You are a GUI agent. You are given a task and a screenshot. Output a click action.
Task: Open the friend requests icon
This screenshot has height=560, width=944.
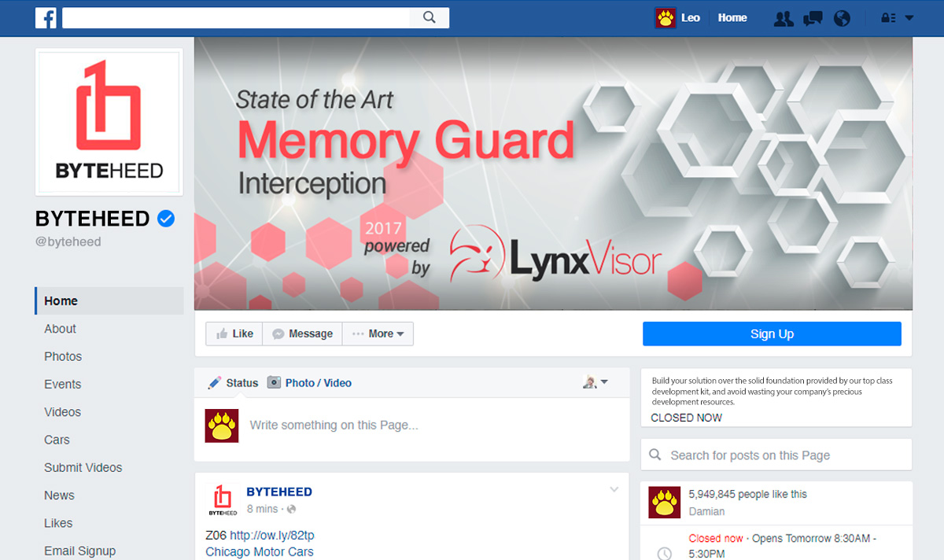point(784,18)
